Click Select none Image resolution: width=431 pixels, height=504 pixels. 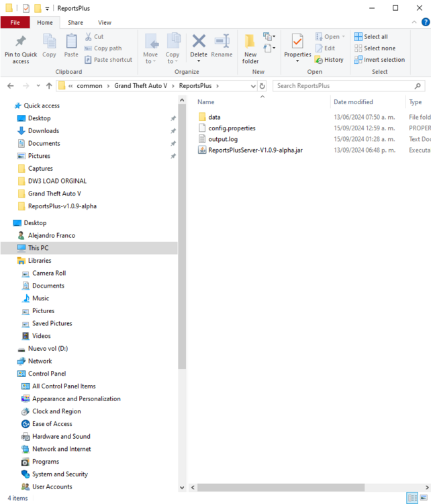tap(375, 48)
